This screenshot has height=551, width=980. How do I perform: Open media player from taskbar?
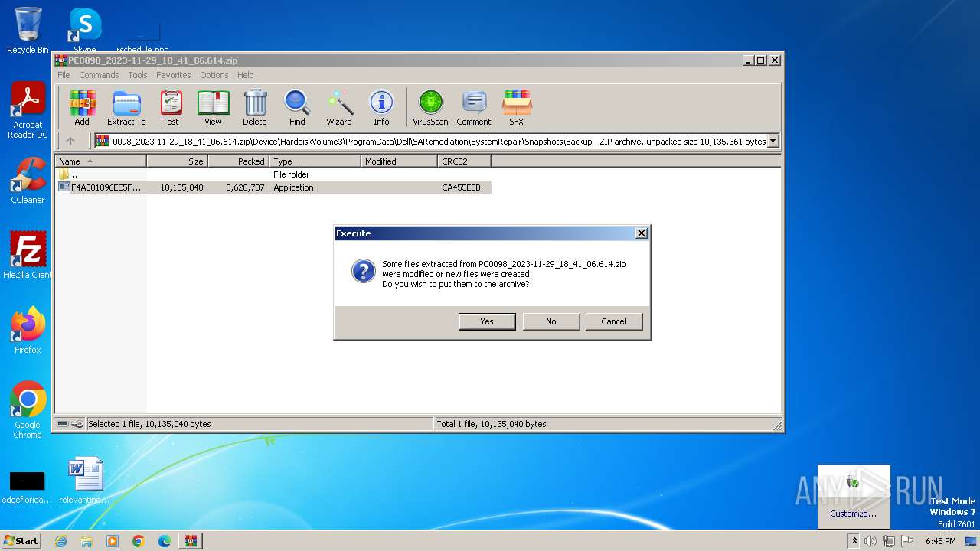(113, 541)
